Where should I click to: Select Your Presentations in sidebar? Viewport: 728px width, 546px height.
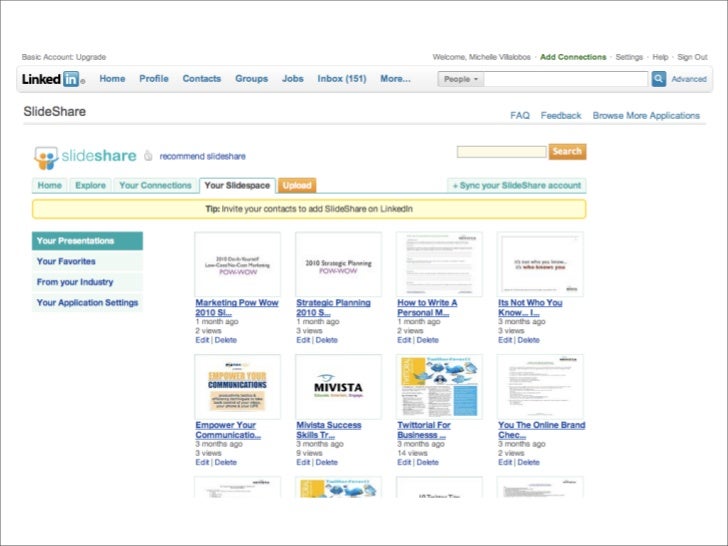point(87,241)
